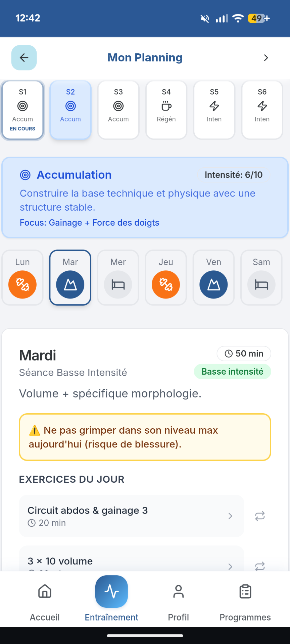Open the Profil tab

(178, 600)
